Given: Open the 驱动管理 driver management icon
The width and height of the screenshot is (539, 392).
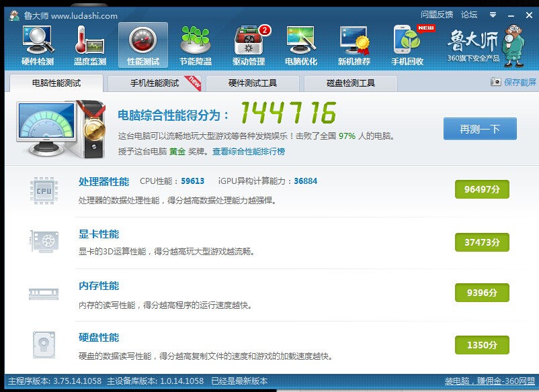Looking at the screenshot, I should [x=249, y=46].
